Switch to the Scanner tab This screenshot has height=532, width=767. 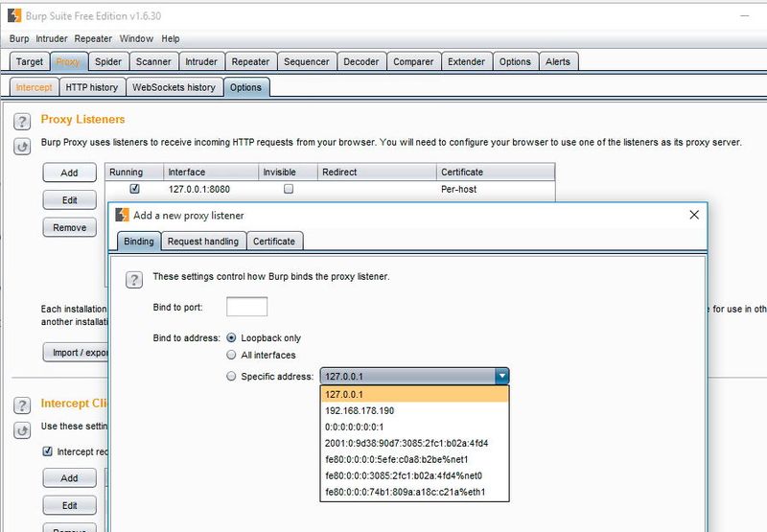point(153,61)
